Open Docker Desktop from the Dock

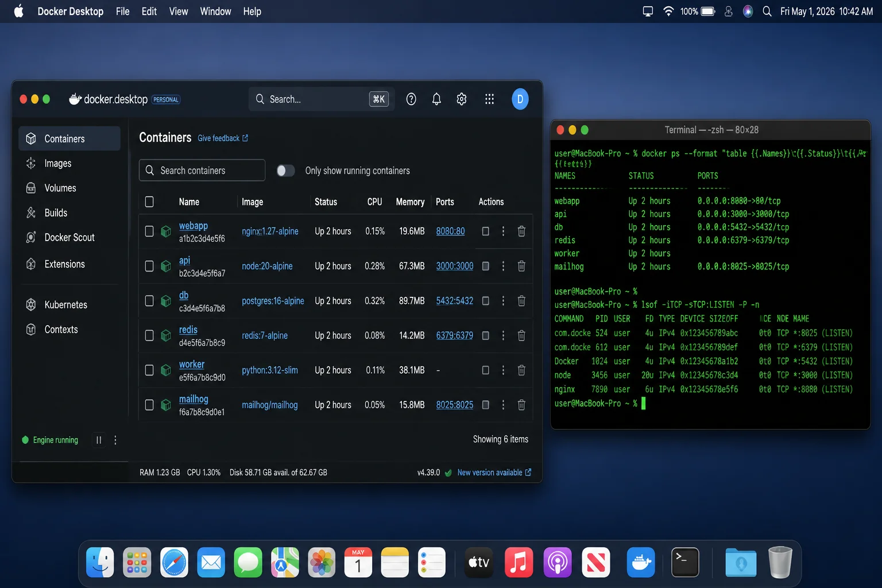641,562
